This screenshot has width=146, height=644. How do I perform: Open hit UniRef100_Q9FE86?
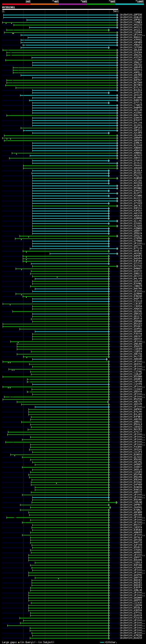click(x=131, y=15)
